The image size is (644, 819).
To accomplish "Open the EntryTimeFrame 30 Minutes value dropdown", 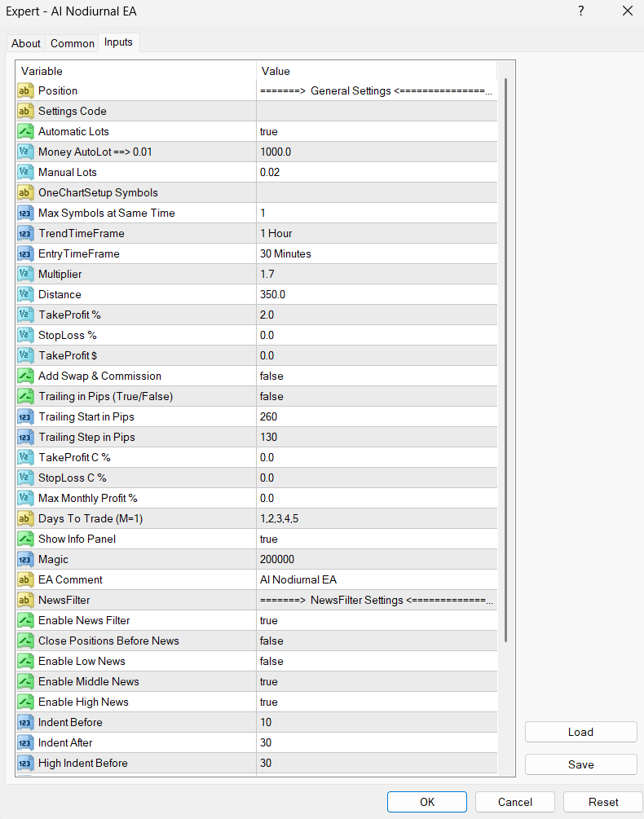I will 375,254.
